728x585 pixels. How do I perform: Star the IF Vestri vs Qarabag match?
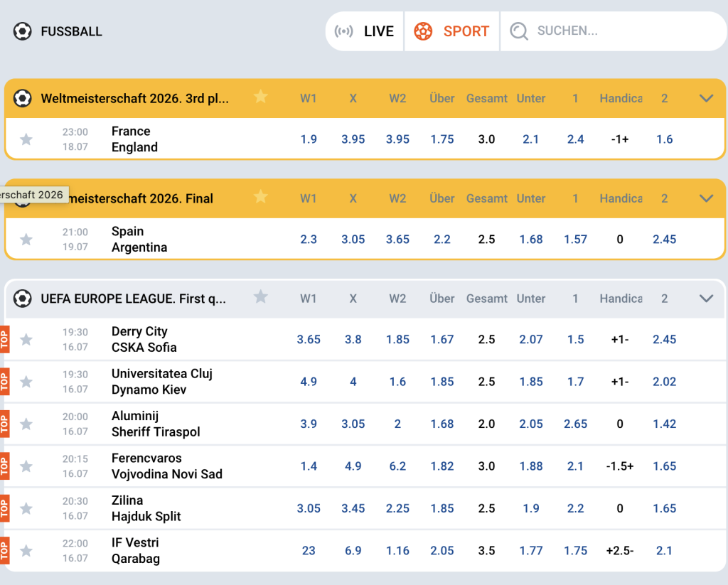(26, 551)
